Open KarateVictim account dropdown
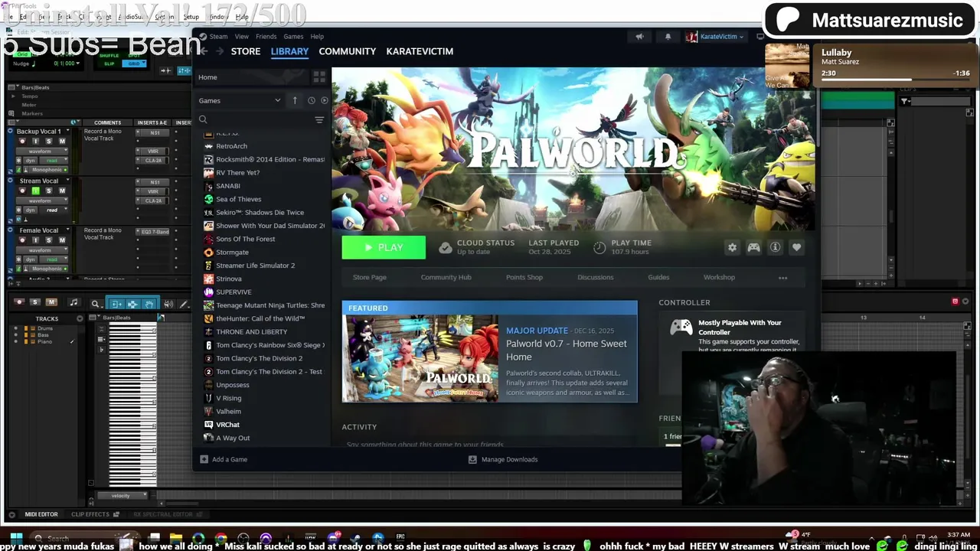 pyautogui.click(x=714, y=36)
